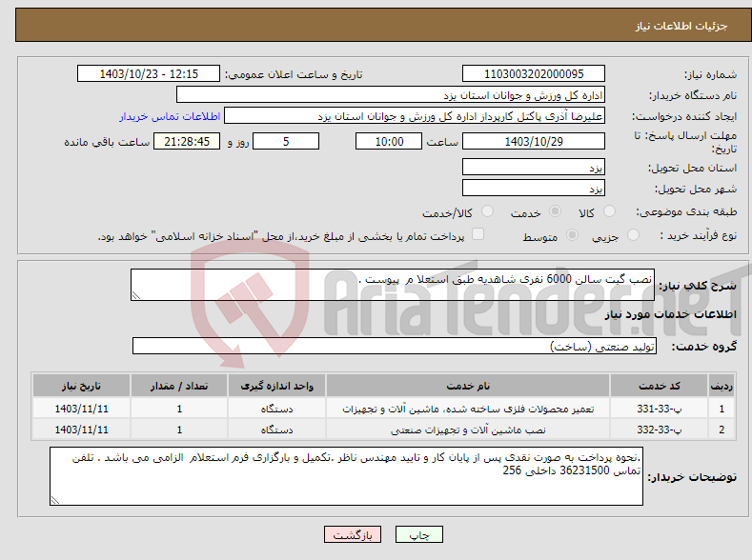Click the بازگشت (back) button
This screenshot has height=560, width=752.
pos(353,534)
